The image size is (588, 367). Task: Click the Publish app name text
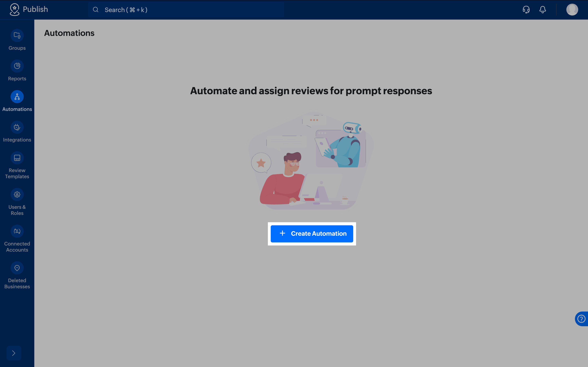36,9
